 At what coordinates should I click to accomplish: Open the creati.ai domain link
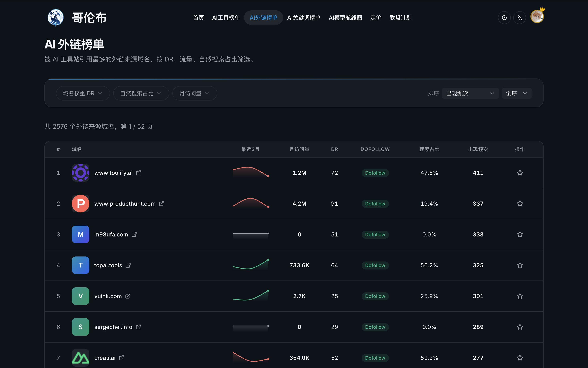[x=105, y=358]
